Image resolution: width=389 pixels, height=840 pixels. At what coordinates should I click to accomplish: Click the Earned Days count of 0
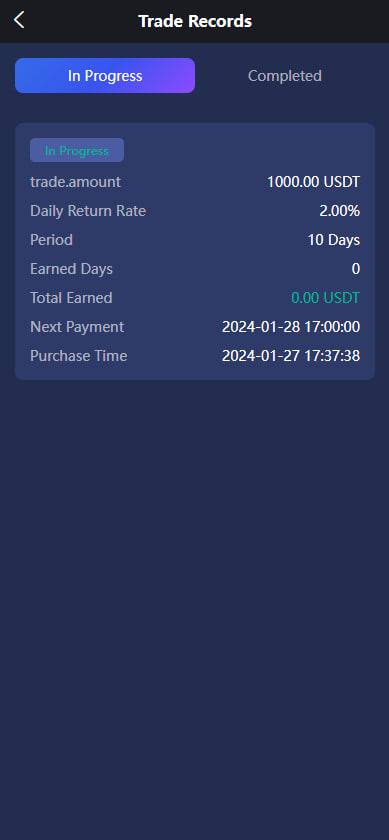coord(356,269)
